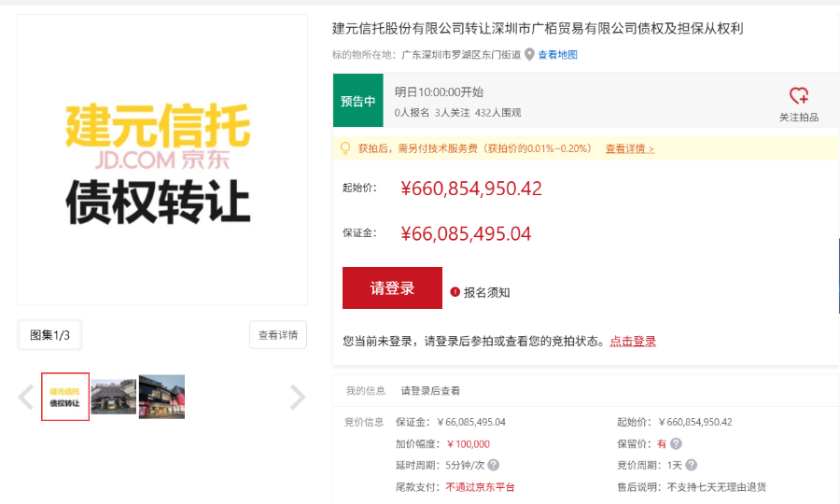840x504 pixels.
Task: Click the red exclamation icon beside 报名须知
Action: pyautogui.click(x=455, y=292)
